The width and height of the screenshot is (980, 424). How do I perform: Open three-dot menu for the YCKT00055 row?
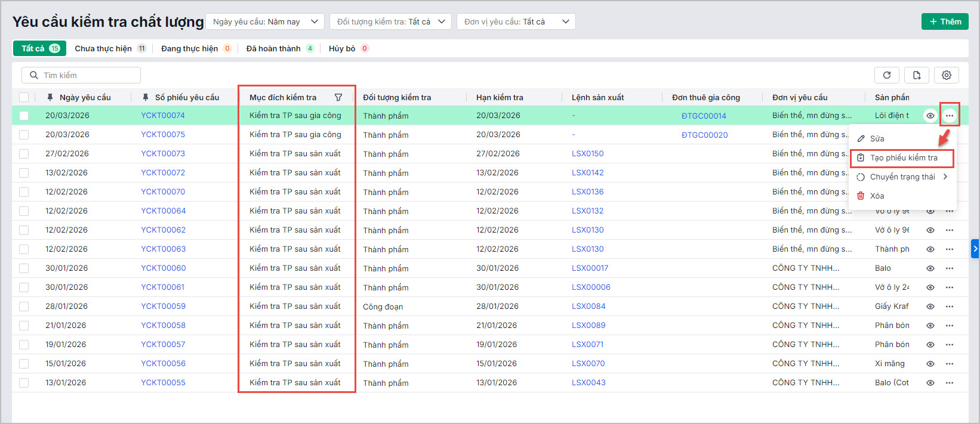[x=949, y=383]
